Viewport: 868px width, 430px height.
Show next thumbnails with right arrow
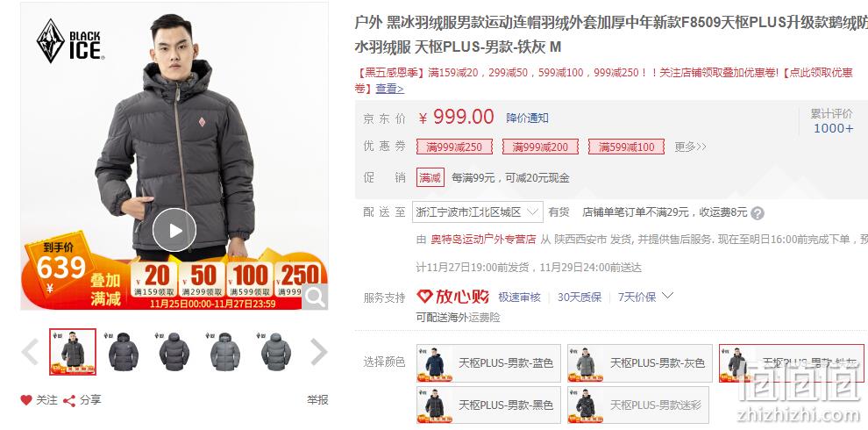click(319, 352)
